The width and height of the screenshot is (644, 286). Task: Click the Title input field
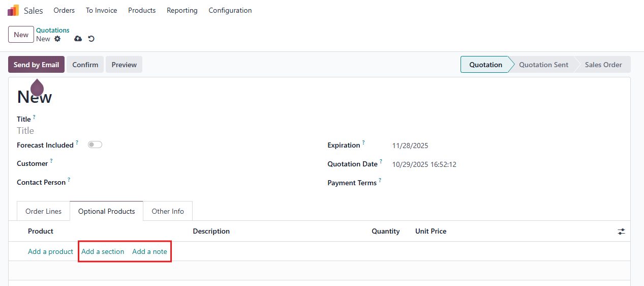point(152,131)
